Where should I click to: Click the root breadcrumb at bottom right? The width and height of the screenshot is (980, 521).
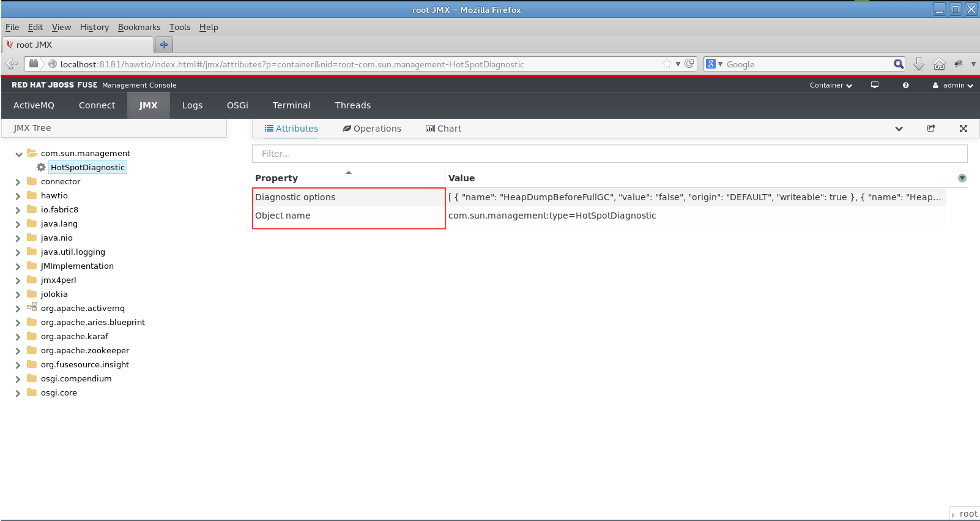point(968,514)
